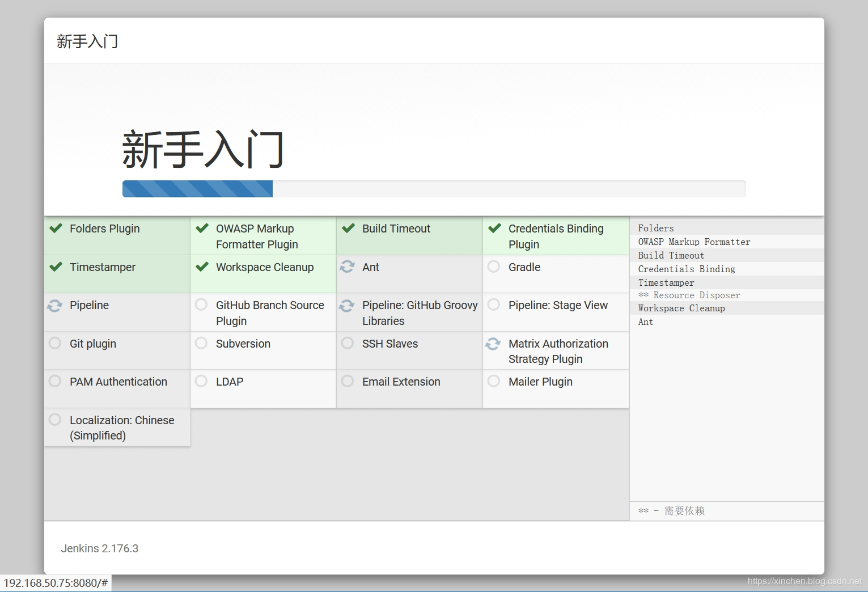Click the large 新手入门 heading
This screenshot has width=868, height=592.
coord(203,149)
